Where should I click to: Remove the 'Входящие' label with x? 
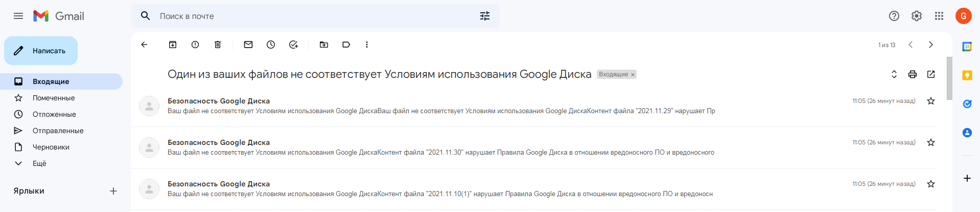(633, 75)
